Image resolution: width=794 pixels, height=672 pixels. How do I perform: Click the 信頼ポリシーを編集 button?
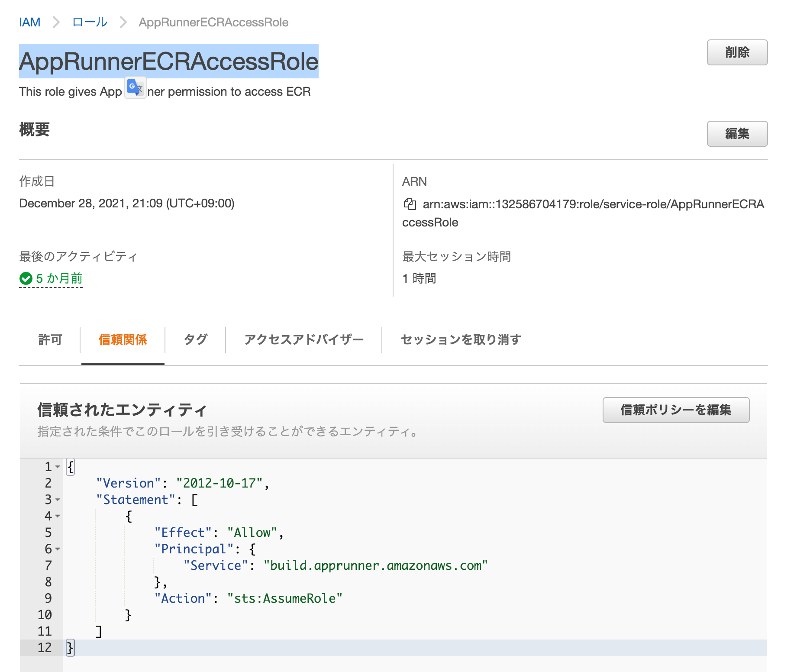tap(676, 410)
